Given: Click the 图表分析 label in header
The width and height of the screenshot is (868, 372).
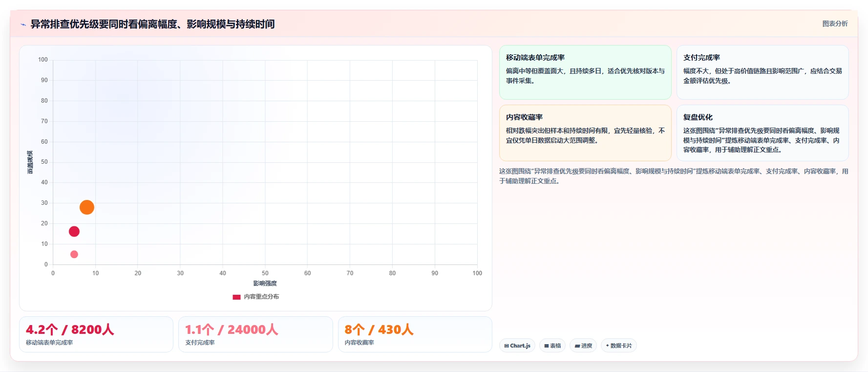Looking at the screenshot, I should (x=835, y=23).
